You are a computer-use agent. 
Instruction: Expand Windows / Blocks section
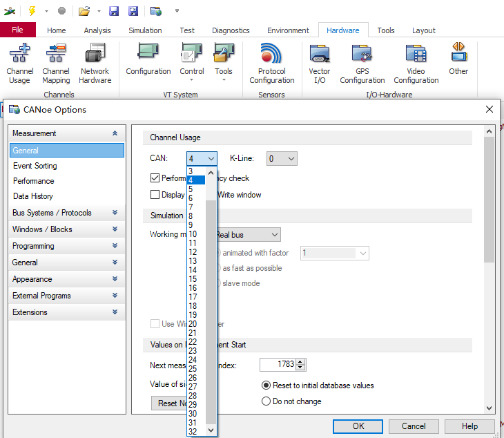(x=115, y=229)
